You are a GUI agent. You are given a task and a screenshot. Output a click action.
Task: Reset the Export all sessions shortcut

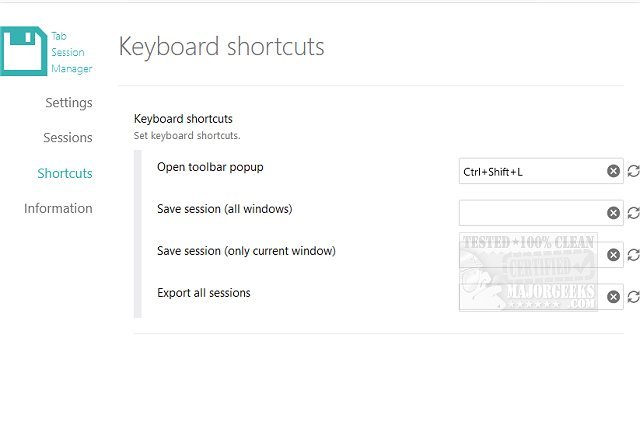[x=633, y=296]
